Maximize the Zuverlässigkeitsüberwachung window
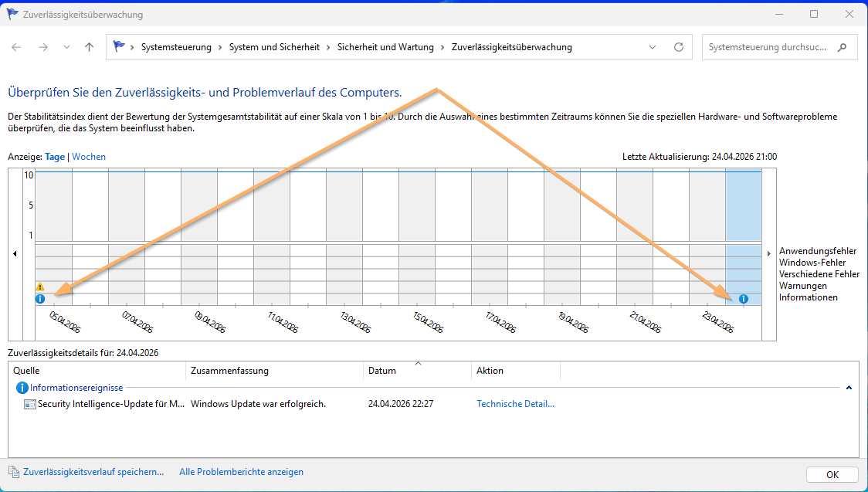 (814, 15)
